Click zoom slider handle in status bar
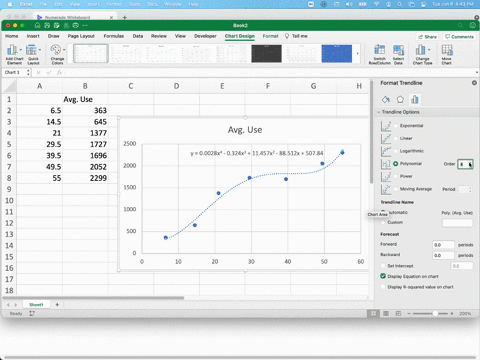 pos(435,313)
